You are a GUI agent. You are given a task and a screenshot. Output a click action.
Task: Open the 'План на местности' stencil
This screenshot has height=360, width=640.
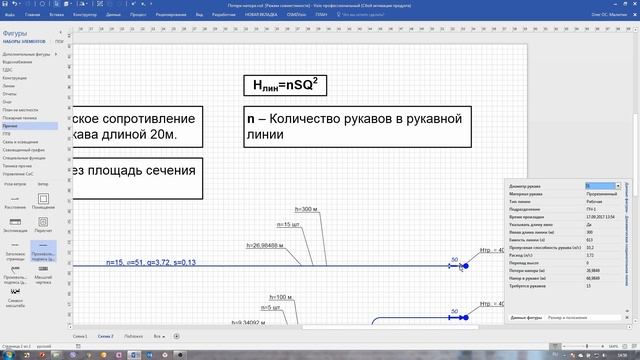20,110
